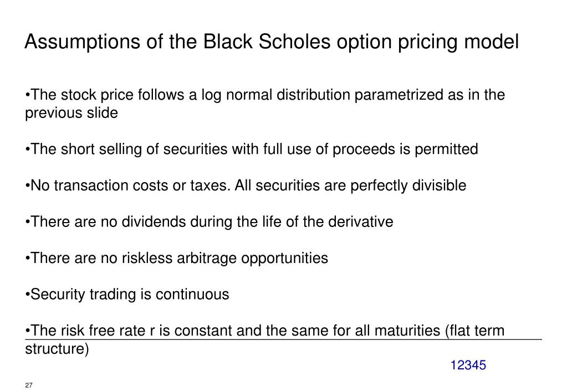Select the short selling of securities bullet
567x392 pixels.
tap(252, 149)
